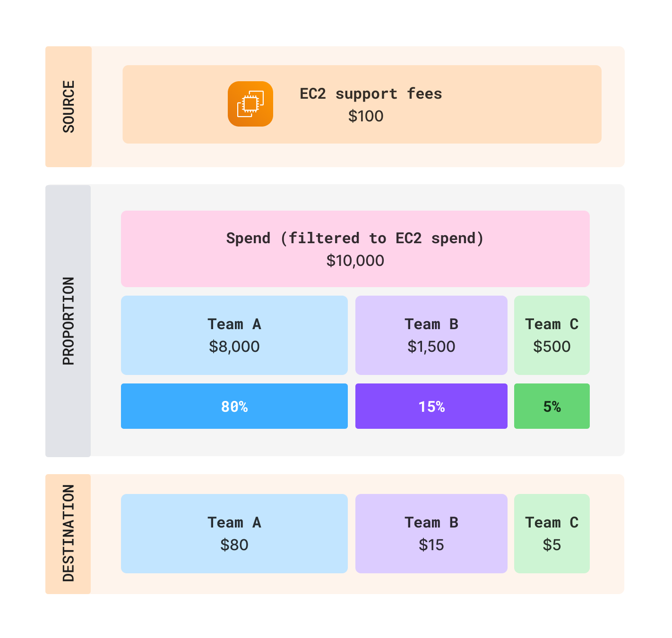Image resolution: width=672 pixels, height=638 pixels.
Task: Click the Team C $500 spend card
Action: tap(551, 335)
